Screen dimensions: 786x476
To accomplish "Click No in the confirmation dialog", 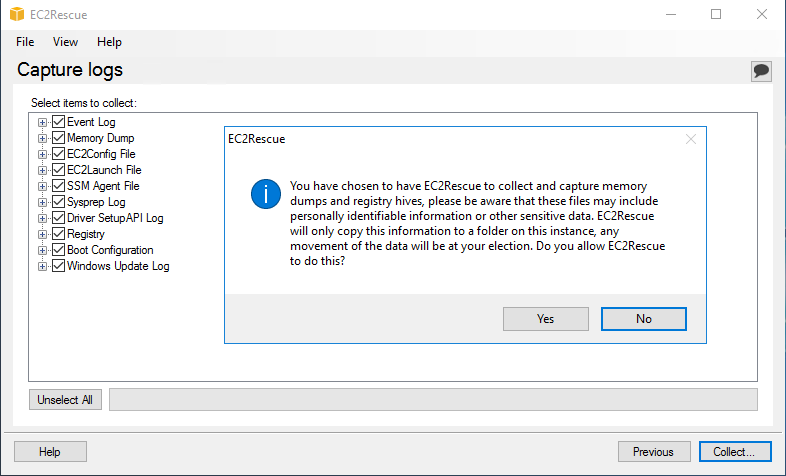I will (644, 319).
